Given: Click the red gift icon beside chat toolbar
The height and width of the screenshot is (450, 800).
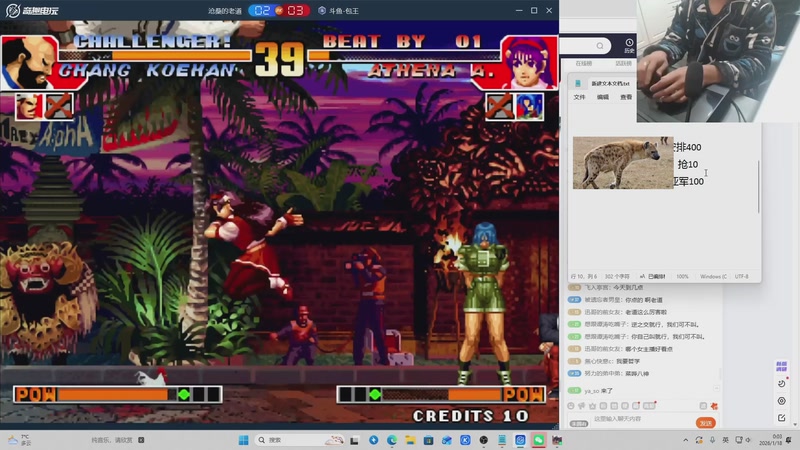Looking at the screenshot, I should coord(714,406).
